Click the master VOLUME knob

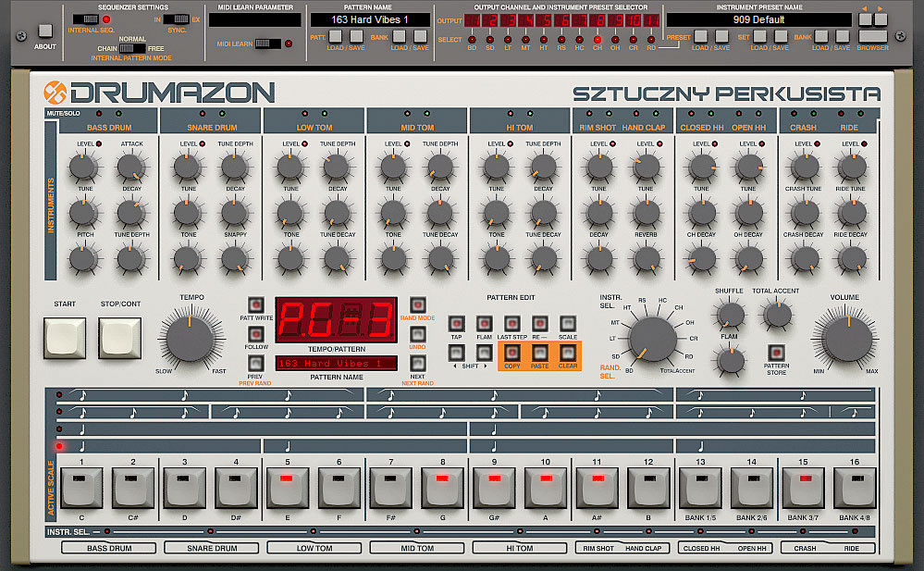847,340
